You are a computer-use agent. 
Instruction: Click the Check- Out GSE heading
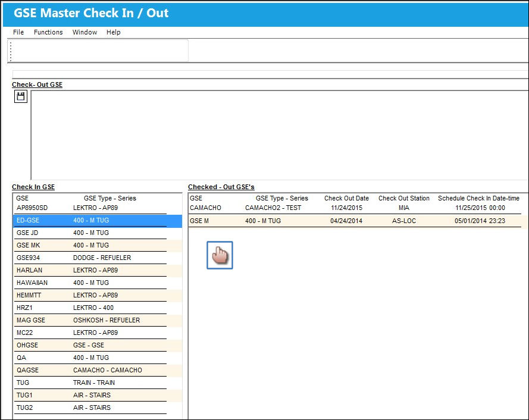coord(37,84)
